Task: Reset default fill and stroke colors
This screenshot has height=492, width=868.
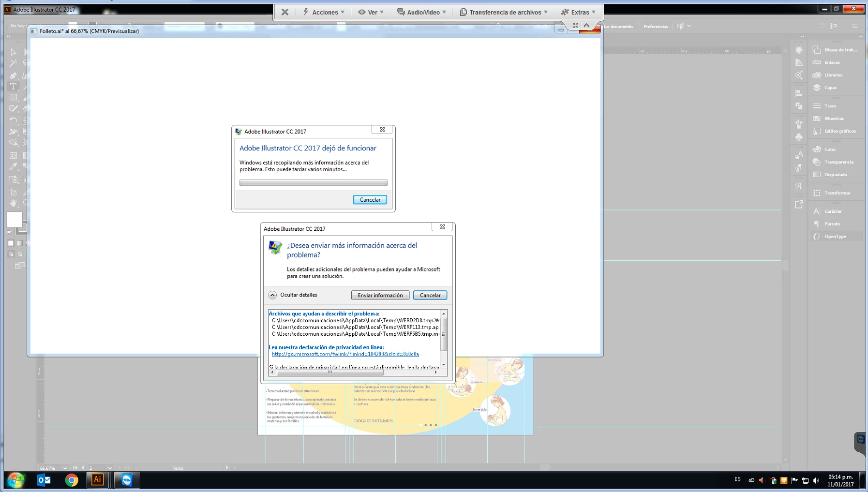Action: pos(9,233)
